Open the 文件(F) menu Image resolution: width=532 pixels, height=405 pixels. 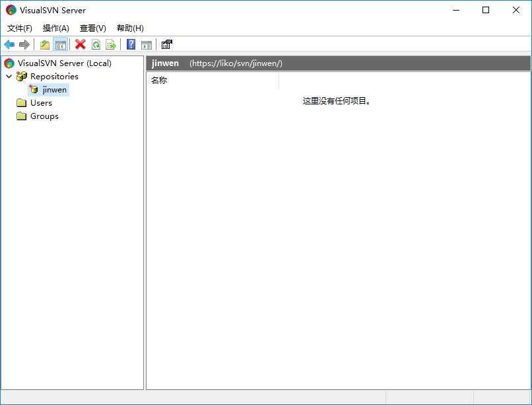tap(20, 28)
